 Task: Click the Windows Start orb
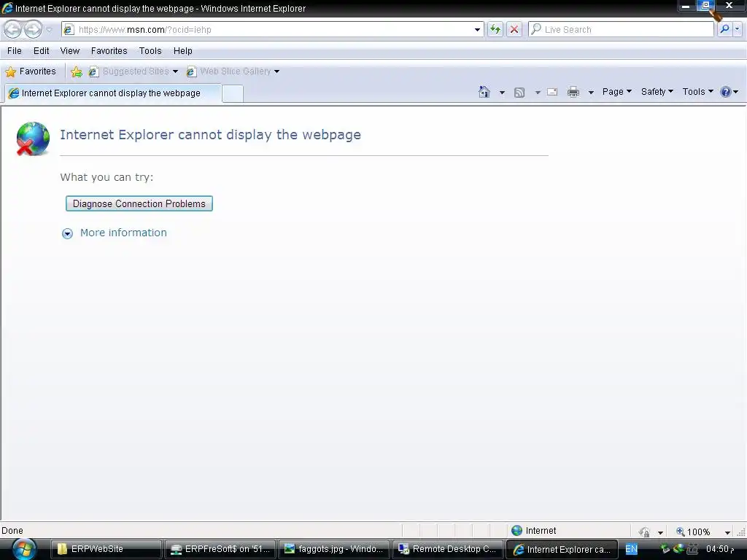[x=24, y=550]
